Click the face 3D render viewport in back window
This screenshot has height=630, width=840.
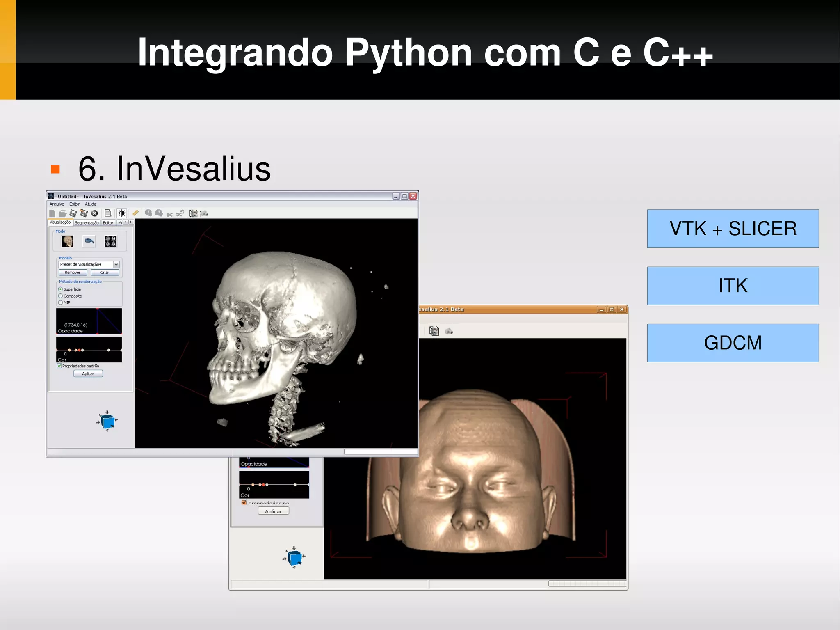(x=475, y=458)
